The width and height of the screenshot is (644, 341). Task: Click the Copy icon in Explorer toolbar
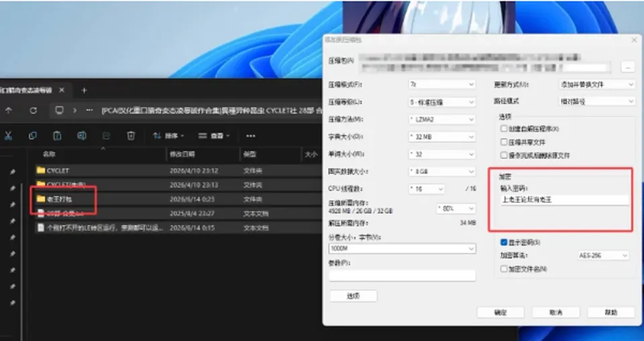tap(32, 136)
